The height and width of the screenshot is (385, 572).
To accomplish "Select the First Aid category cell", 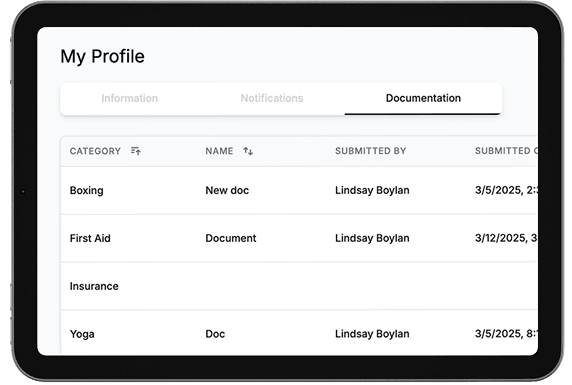I will [90, 238].
